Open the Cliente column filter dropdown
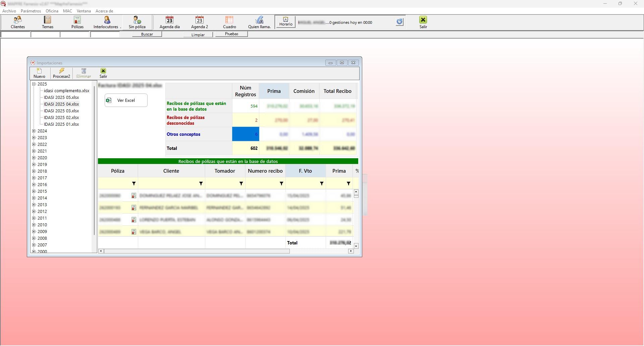 tap(201, 183)
